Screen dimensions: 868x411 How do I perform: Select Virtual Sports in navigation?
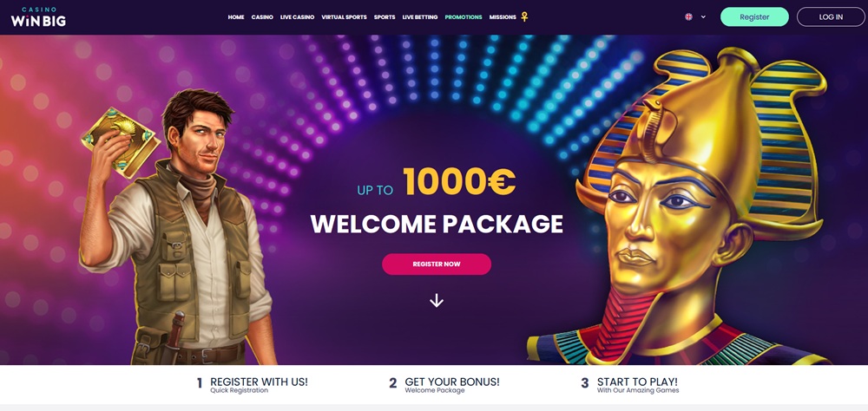point(344,17)
